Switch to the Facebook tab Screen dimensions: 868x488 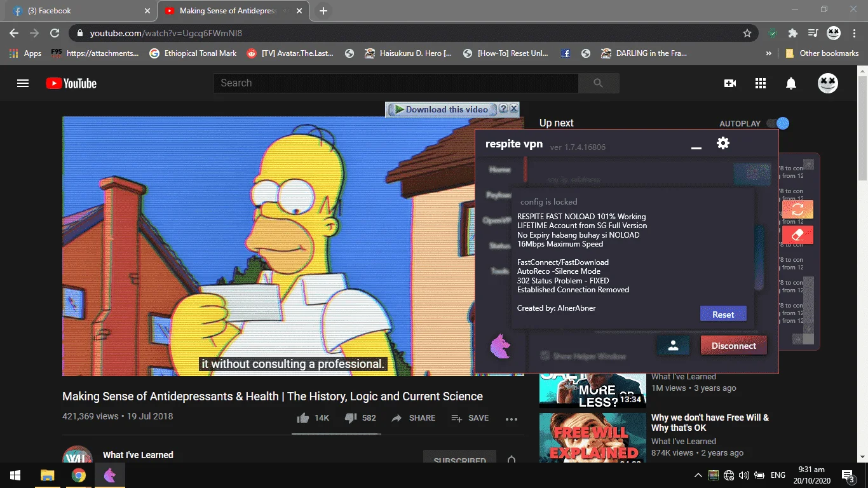click(x=80, y=11)
